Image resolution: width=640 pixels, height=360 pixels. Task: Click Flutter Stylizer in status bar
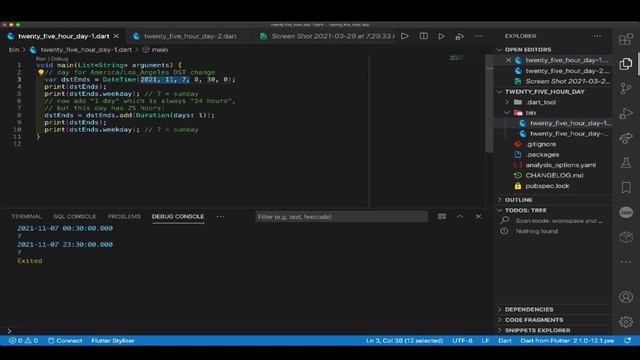coord(113,340)
